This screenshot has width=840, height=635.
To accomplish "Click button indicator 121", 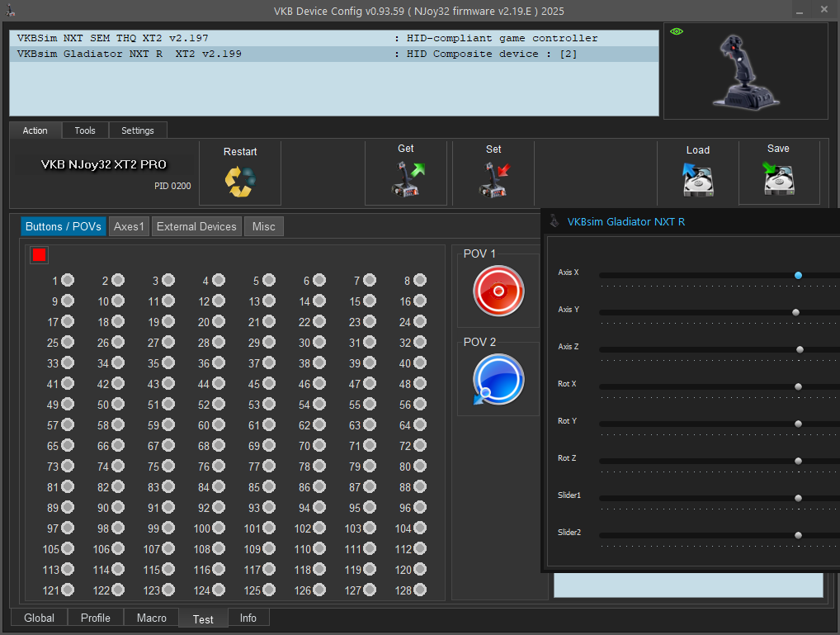I will pyautogui.click(x=68, y=590).
